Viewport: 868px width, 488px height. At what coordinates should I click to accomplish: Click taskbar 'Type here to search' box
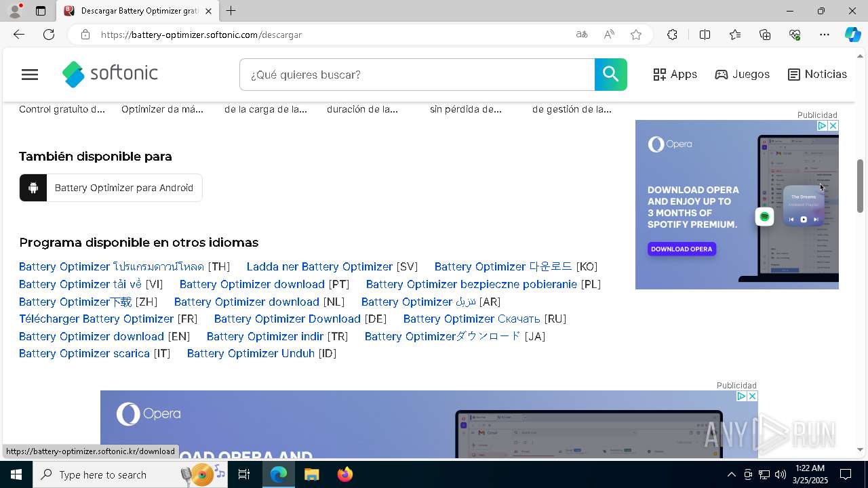[129, 474]
